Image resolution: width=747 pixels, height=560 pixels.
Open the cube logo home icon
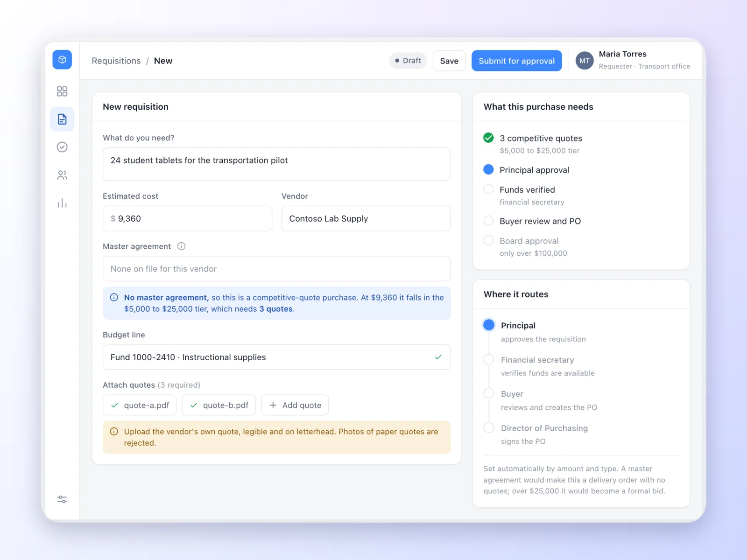(62, 60)
